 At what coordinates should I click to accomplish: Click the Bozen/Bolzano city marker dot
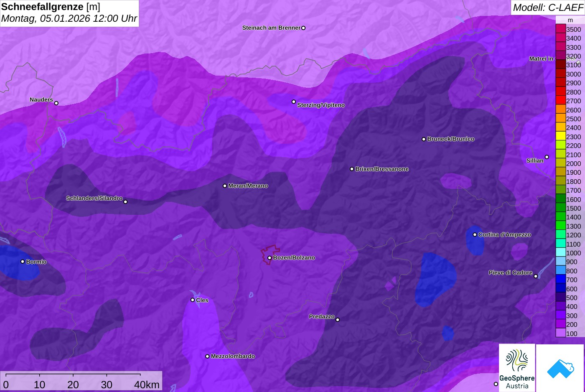pyautogui.click(x=270, y=258)
